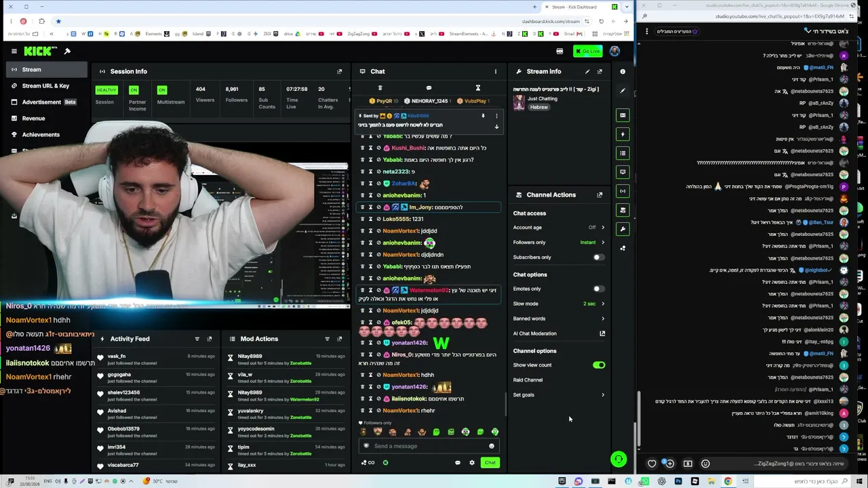The width and height of the screenshot is (868, 488).
Task: Click the chat bubble icon in right sidebar
Action: (x=623, y=172)
